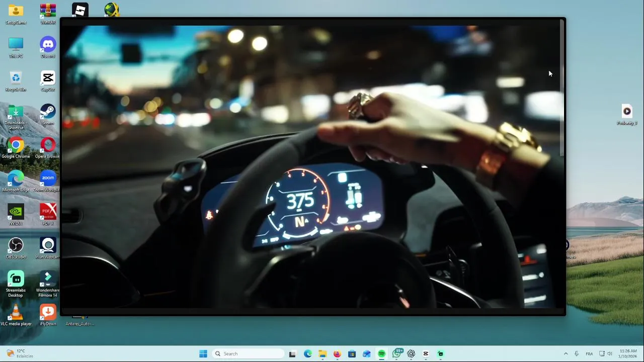Open Streamlabs Desktop shortcut
This screenshot has width=644, height=362.
pyautogui.click(x=16, y=284)
